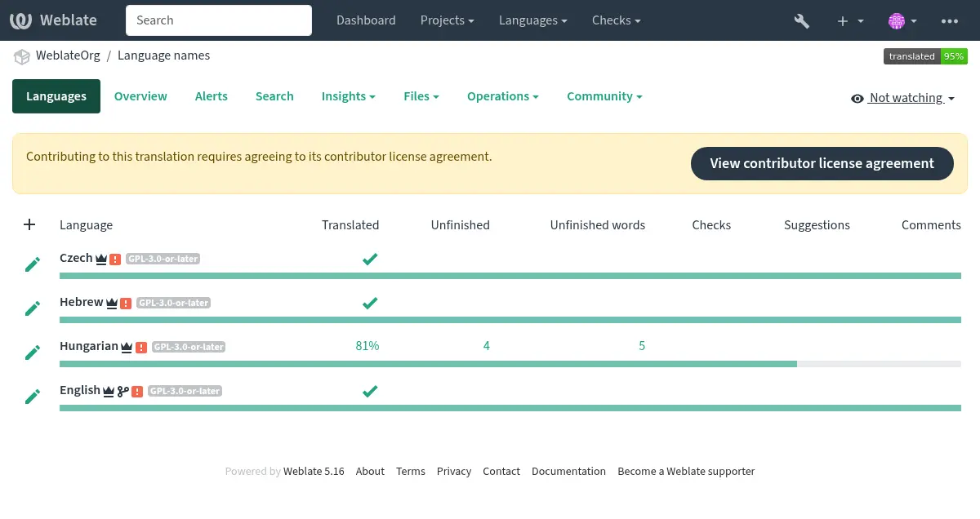Open the Alerts tab

tap(211, 96)
